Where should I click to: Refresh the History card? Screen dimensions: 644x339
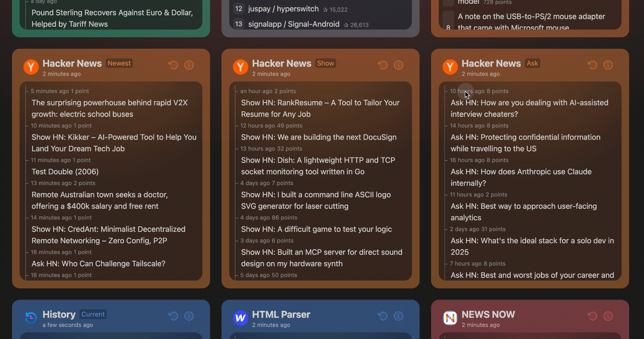pyautogui.click(x=173, y=316)
